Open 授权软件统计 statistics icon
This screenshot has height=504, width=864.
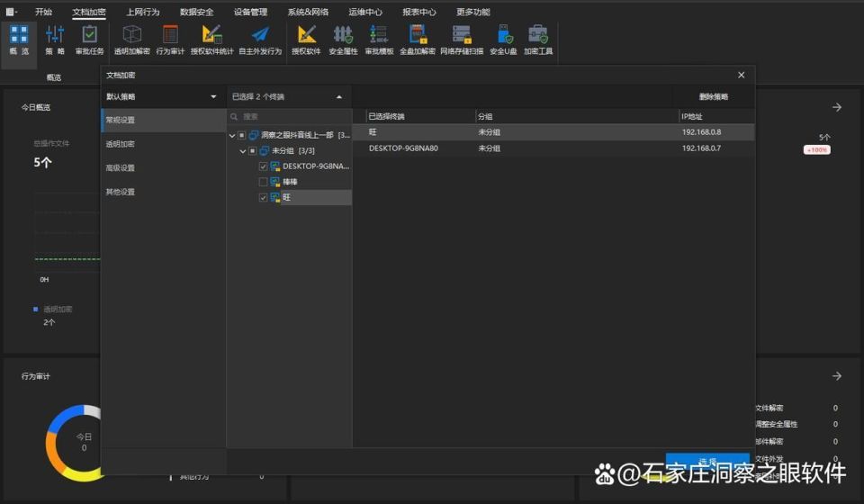click(211, 35)
